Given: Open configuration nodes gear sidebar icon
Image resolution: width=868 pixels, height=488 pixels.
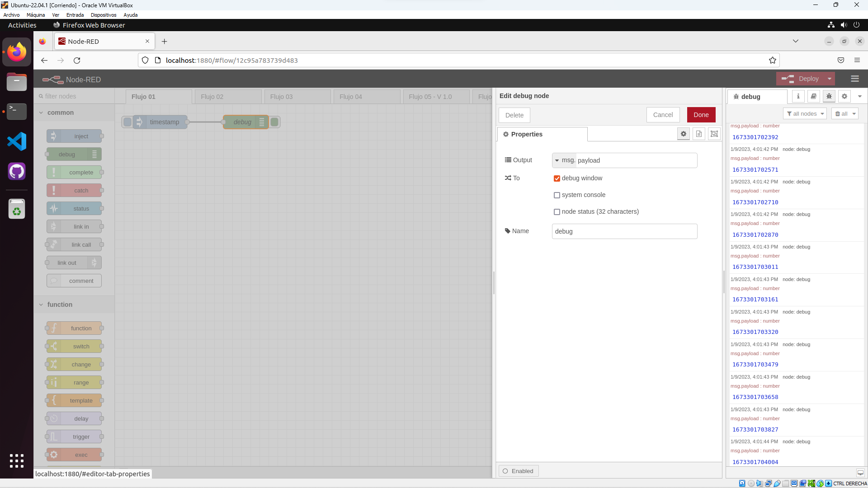Looking at the screenshot, I should [844, 96].
